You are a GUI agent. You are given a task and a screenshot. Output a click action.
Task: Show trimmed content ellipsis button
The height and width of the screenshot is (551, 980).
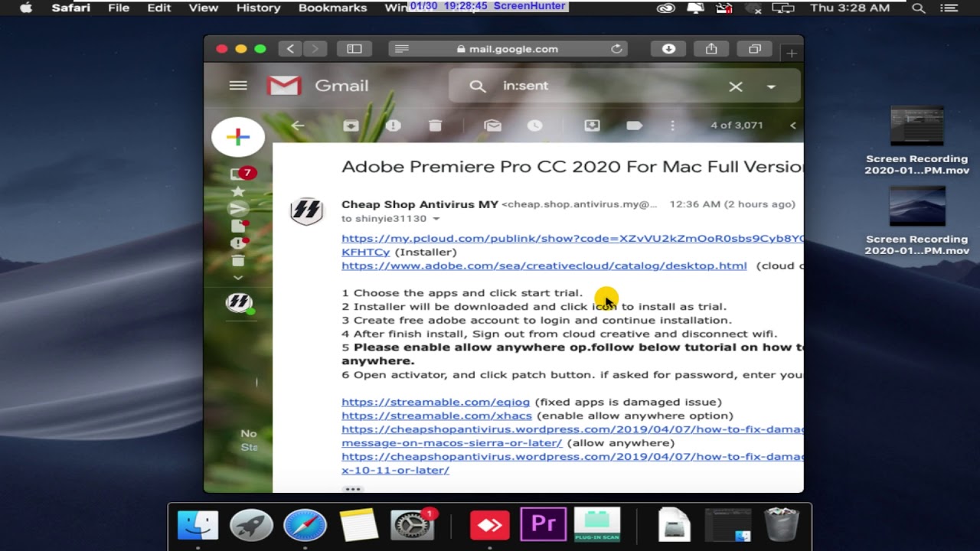pos(352,488)
